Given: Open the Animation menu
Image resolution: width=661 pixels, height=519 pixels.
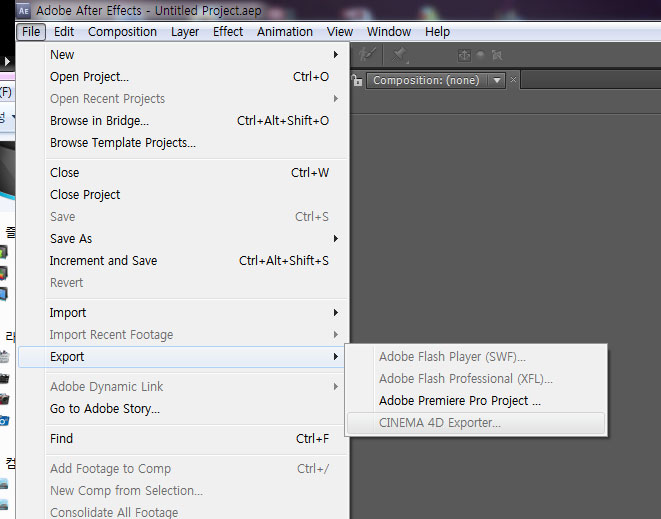Looking at the screenshot, I should 285,32.
